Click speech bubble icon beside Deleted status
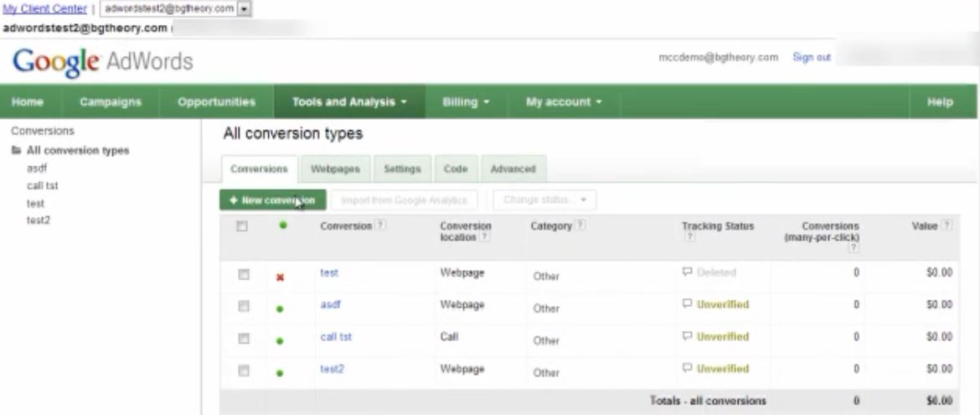The image size is (980, 415). (688, 272)
